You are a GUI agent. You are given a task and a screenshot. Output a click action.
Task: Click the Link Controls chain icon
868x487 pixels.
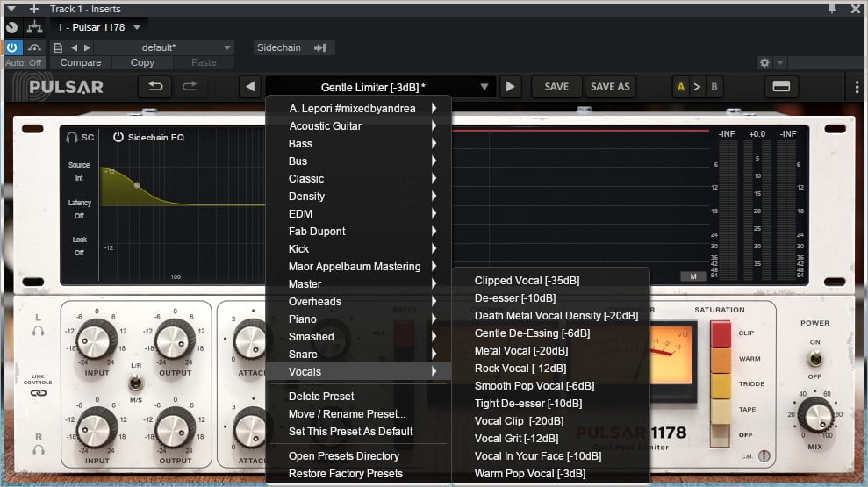point(38,391)
